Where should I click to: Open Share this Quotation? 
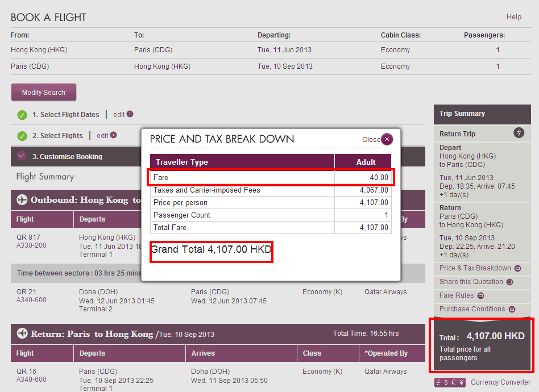click(x=471, y=282)
